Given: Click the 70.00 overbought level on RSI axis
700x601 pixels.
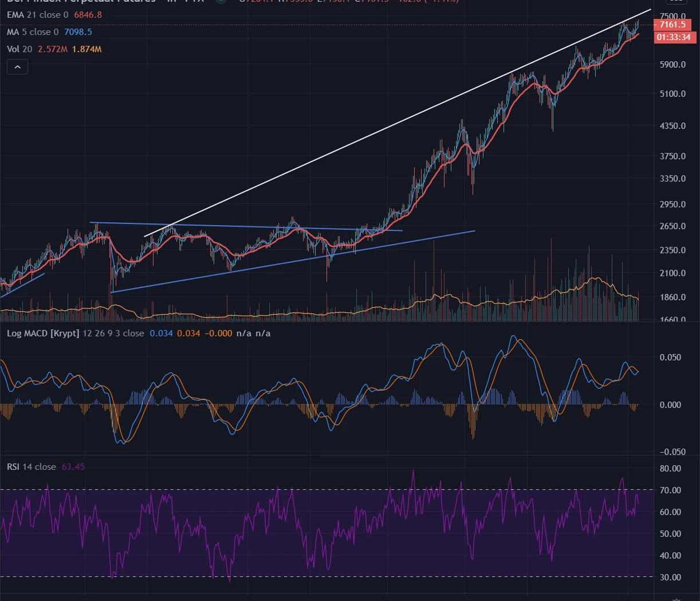Looking at the screenshot, I should (670, 490).
